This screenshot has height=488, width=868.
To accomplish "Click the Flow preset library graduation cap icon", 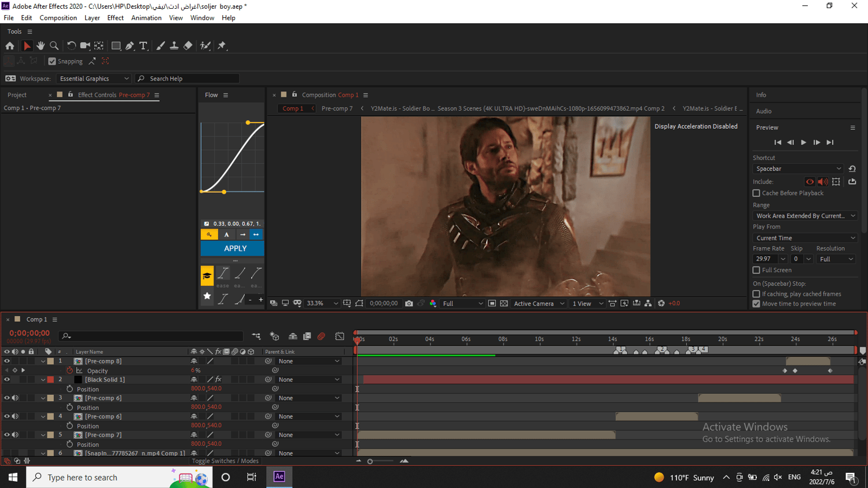I will [207, 276].
